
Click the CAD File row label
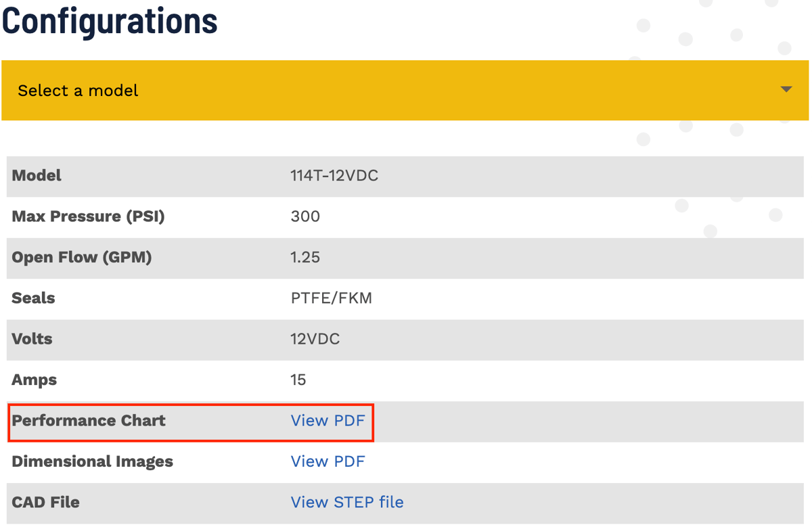(x=45, y=502)
